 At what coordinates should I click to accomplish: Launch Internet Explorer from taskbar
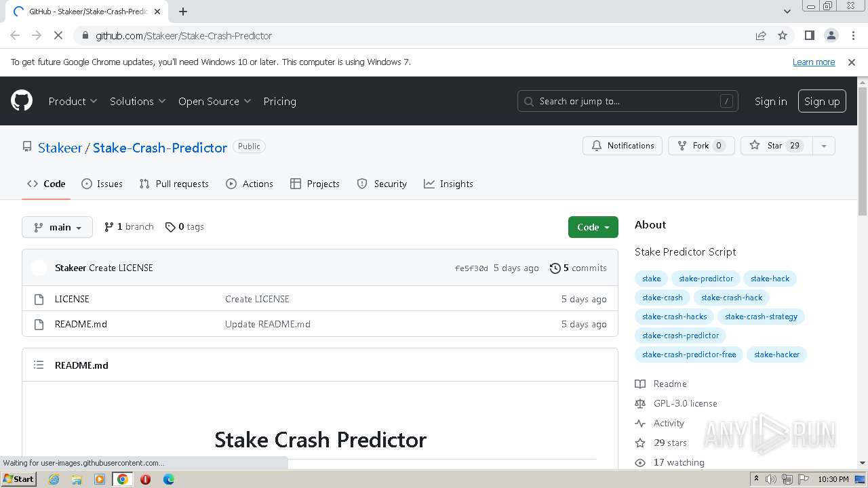pyautogui.click(x=54, y=479)
